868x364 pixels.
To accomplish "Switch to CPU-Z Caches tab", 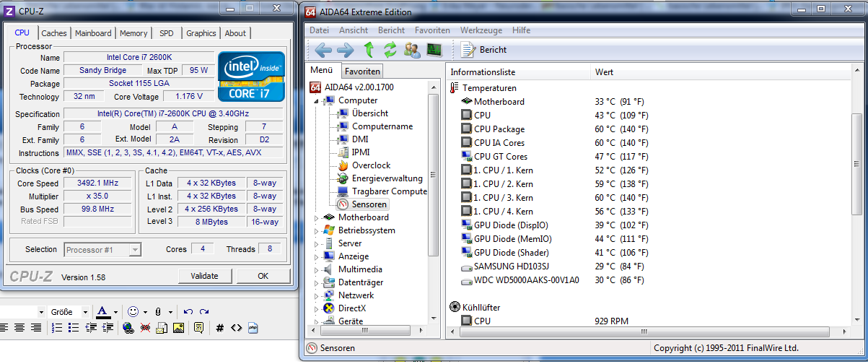I will (x=54, y=33).
